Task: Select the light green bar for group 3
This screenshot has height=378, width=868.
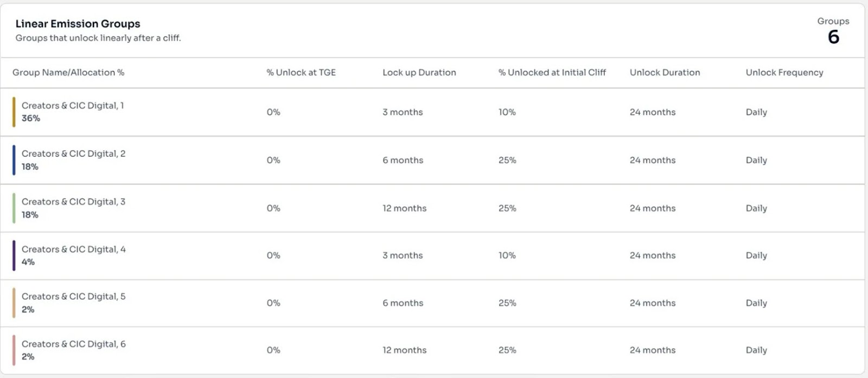Action: click(x=14, y=208)
